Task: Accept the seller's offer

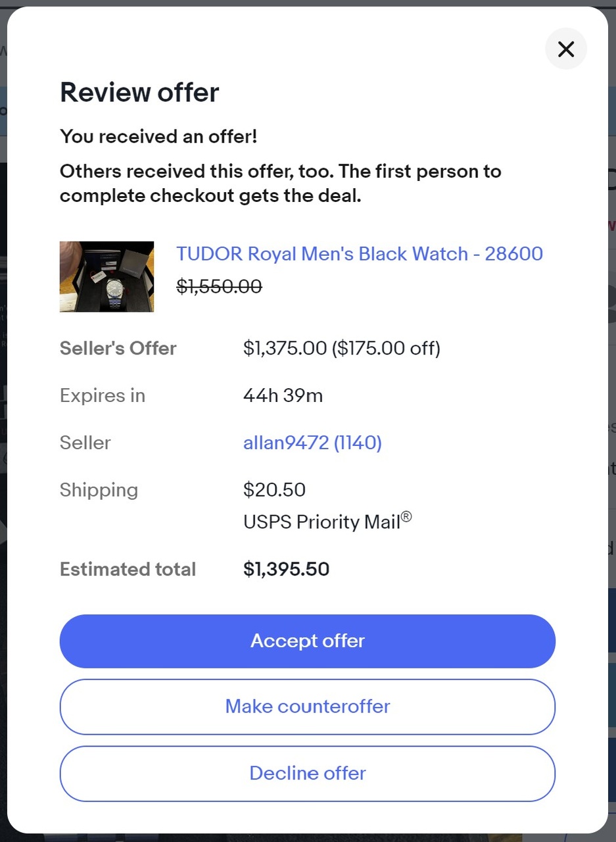Action: [x=307, y=641]
